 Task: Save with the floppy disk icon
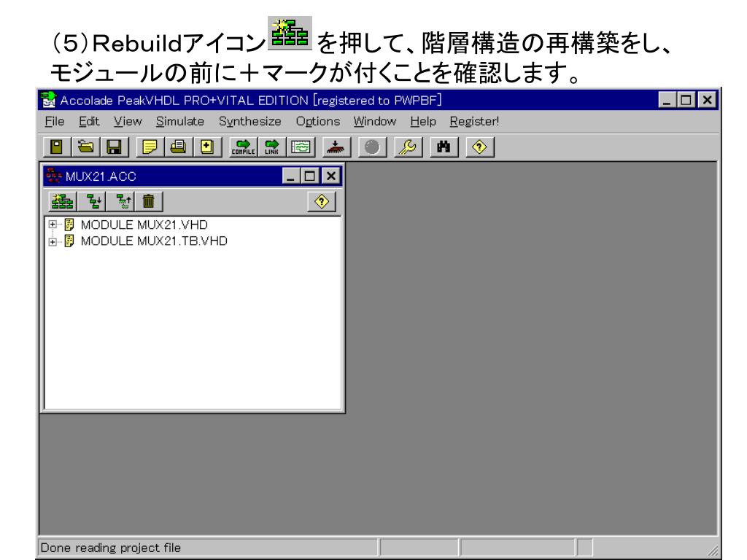coord(114,147)
